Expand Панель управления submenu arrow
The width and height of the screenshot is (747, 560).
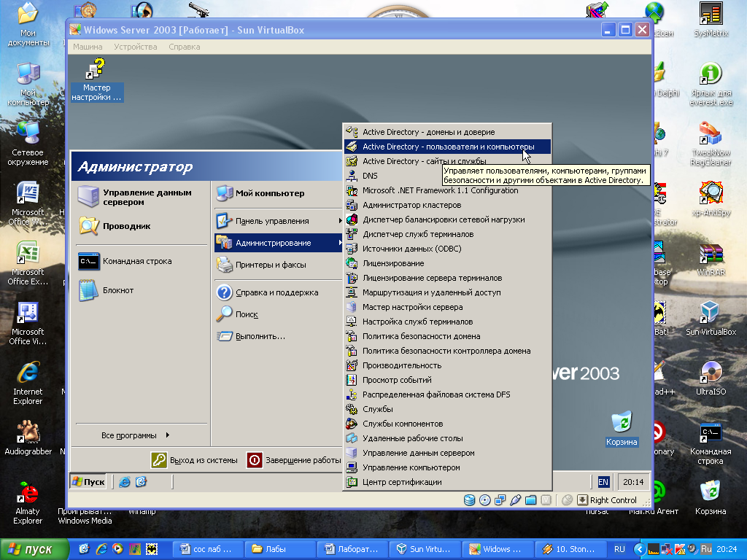[x=340, y=221]
